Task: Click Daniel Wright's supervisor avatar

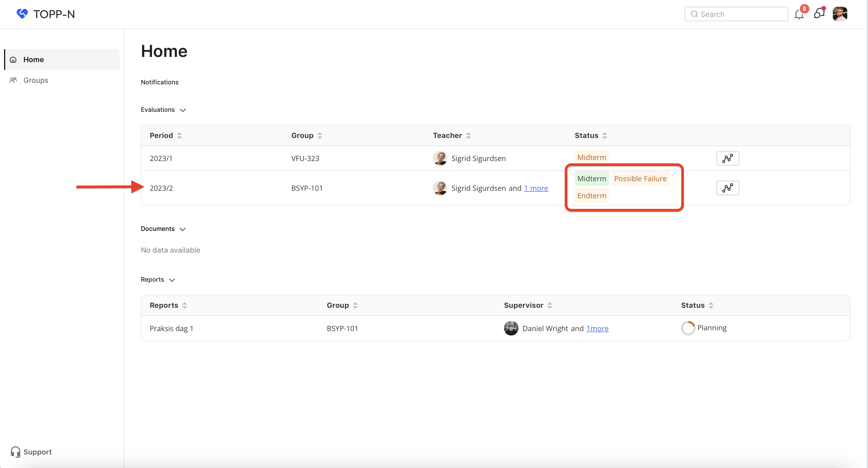Action: click(511, 328)
